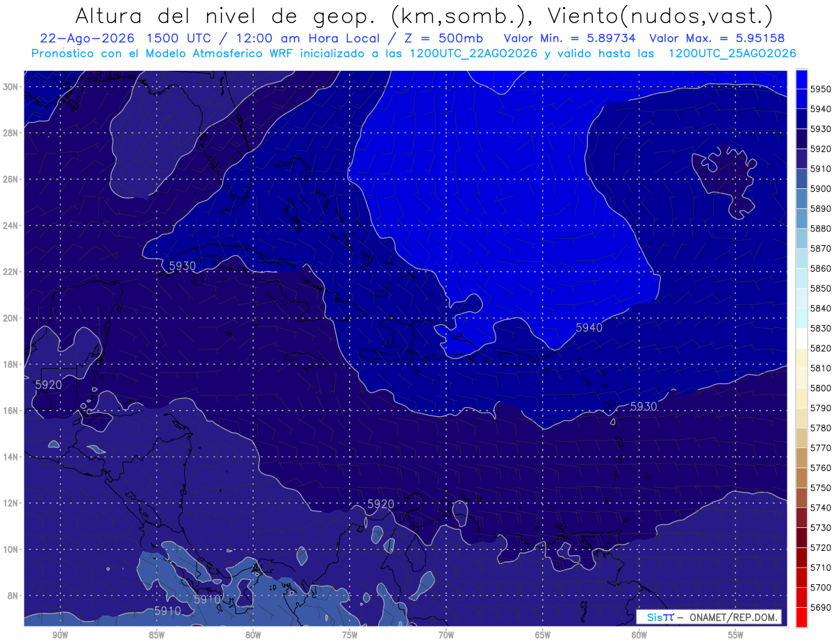Image resolution: width=834 pixels, height=644 pixels.
Task: Click the '80W' longitude axis label
Action: coord(253,635)
